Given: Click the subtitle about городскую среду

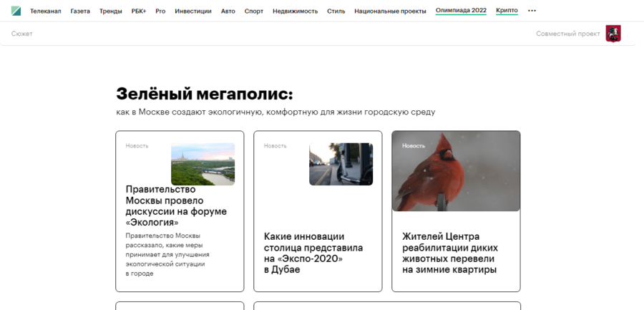Looking at the screenshot, I should 275,112.
